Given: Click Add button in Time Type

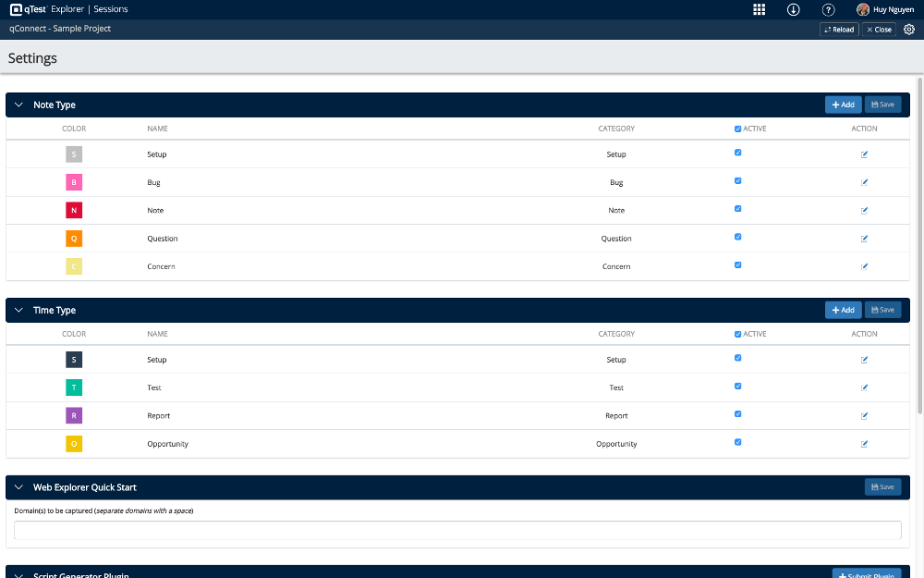Looking at the screenshot, I should 844,310.
